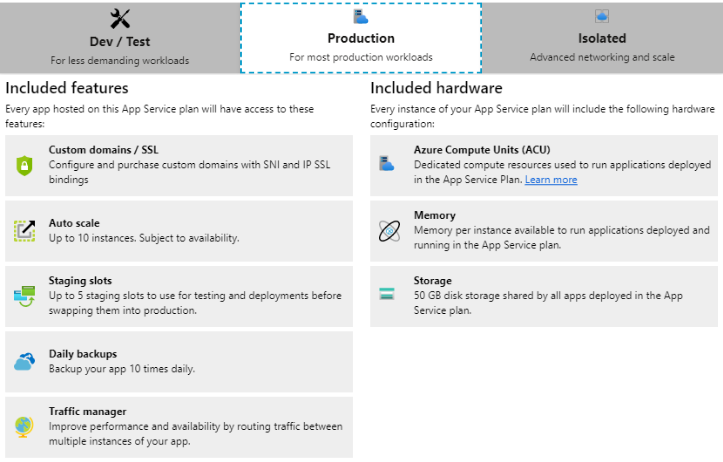723x462 pixels.
Task: Click the Auto scale arrow icon
Action: 25,231
